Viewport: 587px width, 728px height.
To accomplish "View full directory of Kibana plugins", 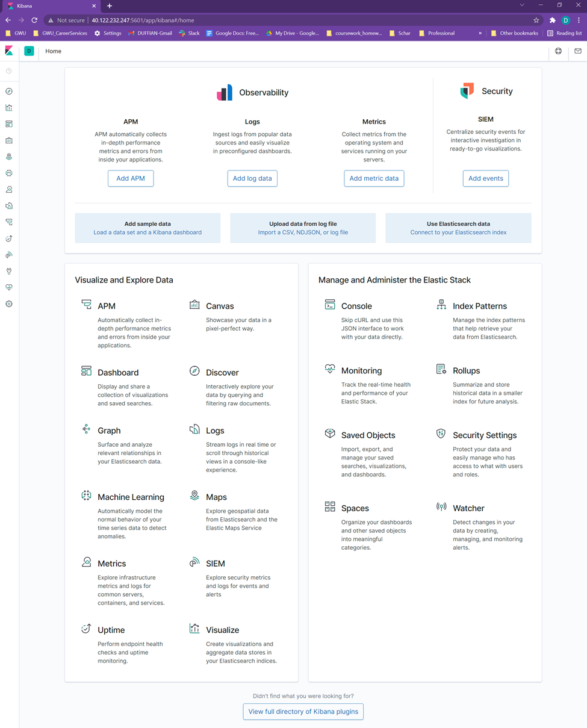I will (x=303, y=712).
